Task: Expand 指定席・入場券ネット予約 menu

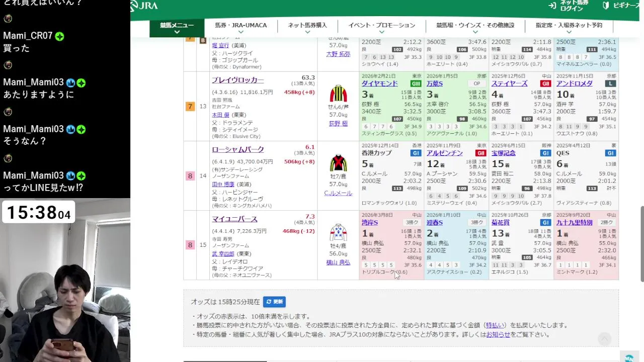Action: pos(569,28)
